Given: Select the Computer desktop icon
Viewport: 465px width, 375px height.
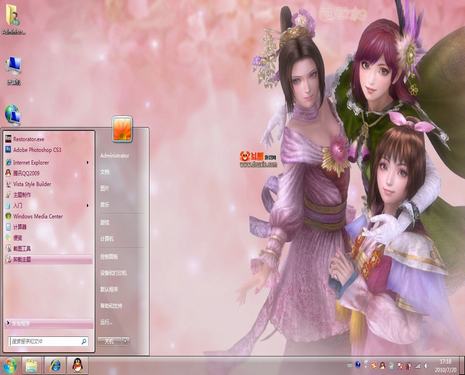Looking at the screenshot, I should pyautogui.click(x=14, y=71).
